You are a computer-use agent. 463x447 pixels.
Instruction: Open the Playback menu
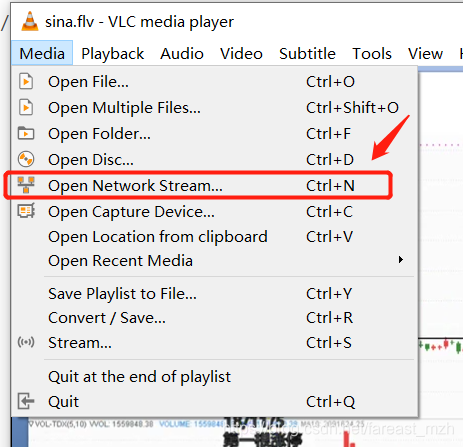click(x=113, y=53)
